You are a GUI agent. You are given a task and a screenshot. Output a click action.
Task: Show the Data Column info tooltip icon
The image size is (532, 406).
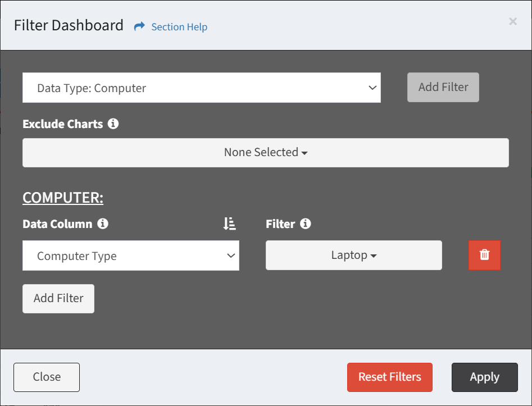point(103,223)
